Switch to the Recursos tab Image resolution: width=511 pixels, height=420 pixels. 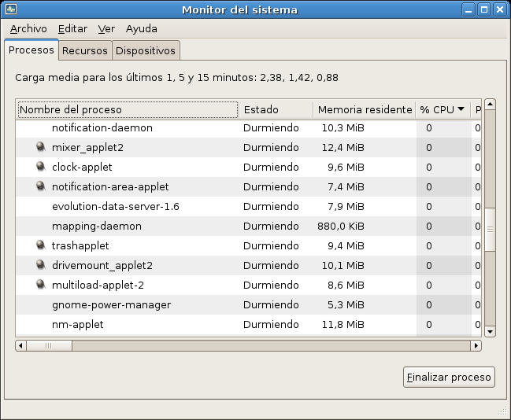tap(85, 51)
